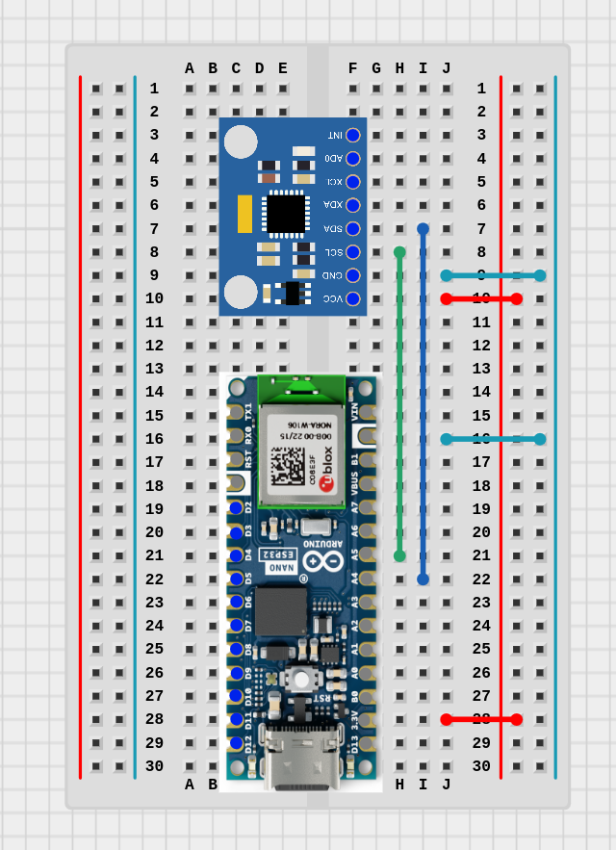
Task: Click the teal wire at breadboard row 9
Action: coord(493,275)
